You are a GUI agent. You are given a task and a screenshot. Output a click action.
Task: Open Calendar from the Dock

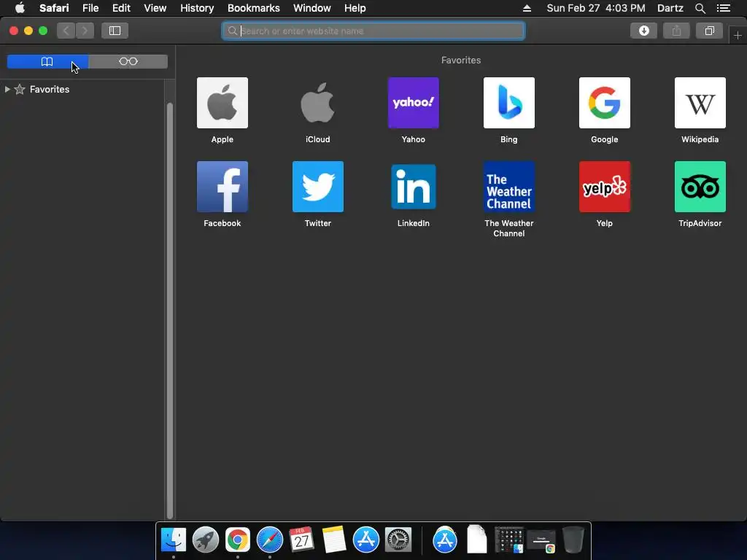pyautogui.click(x=301, y=540)
